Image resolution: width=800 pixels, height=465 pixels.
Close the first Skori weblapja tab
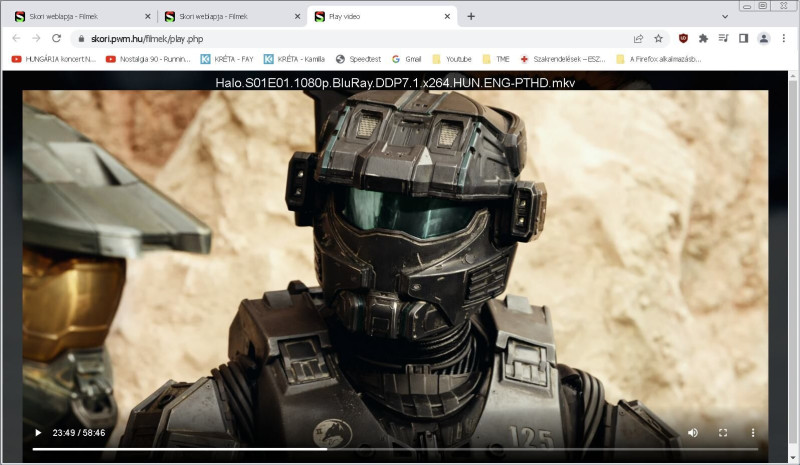[x=147, y=16]
